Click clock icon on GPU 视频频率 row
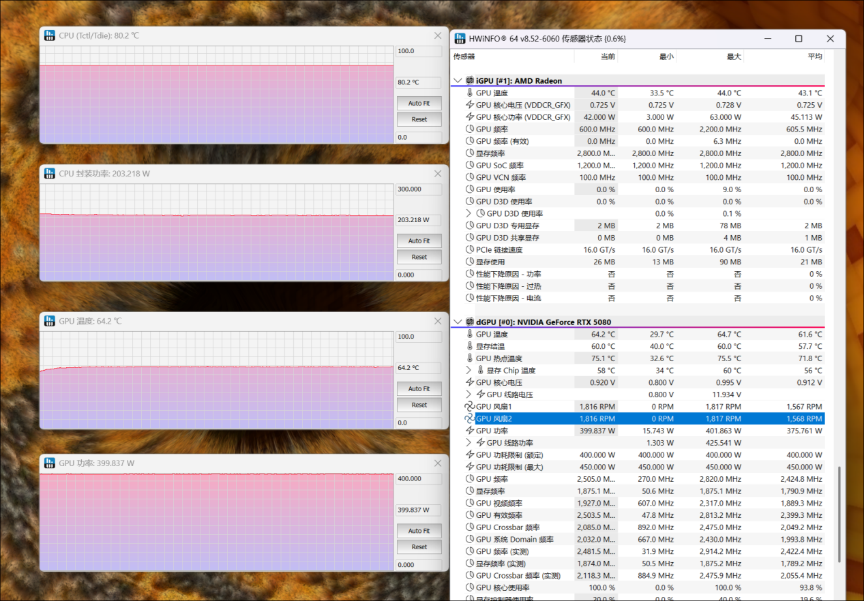864x601 pixels. (x=470, y=503)
